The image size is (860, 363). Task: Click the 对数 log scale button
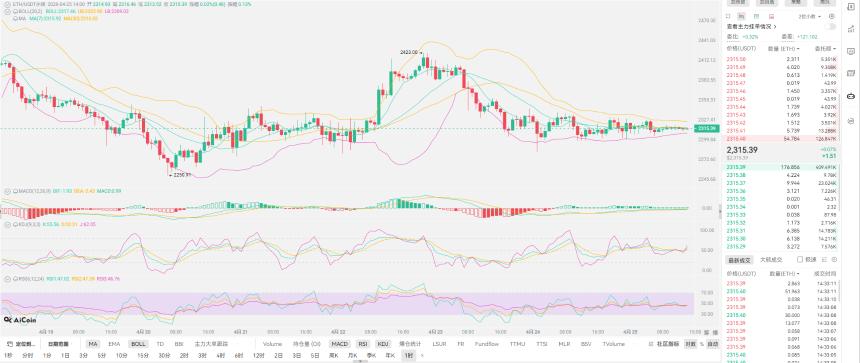click(x=691, y=344)
